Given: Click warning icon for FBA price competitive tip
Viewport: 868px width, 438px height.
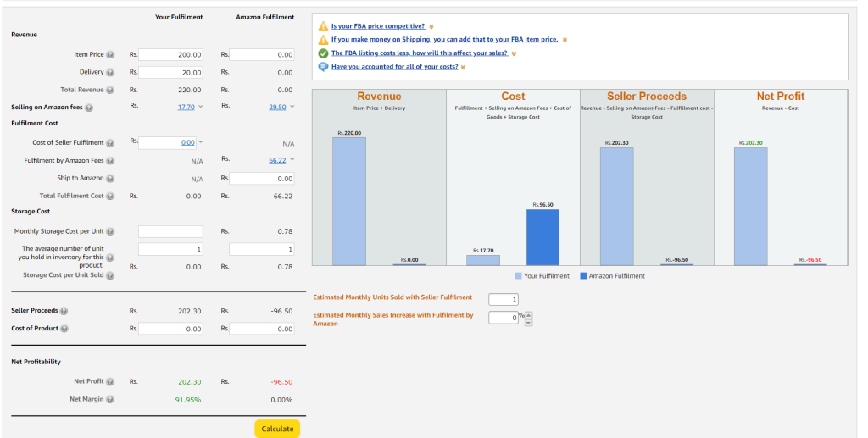Looking at the screenshot, I should [x=323, y=26].
